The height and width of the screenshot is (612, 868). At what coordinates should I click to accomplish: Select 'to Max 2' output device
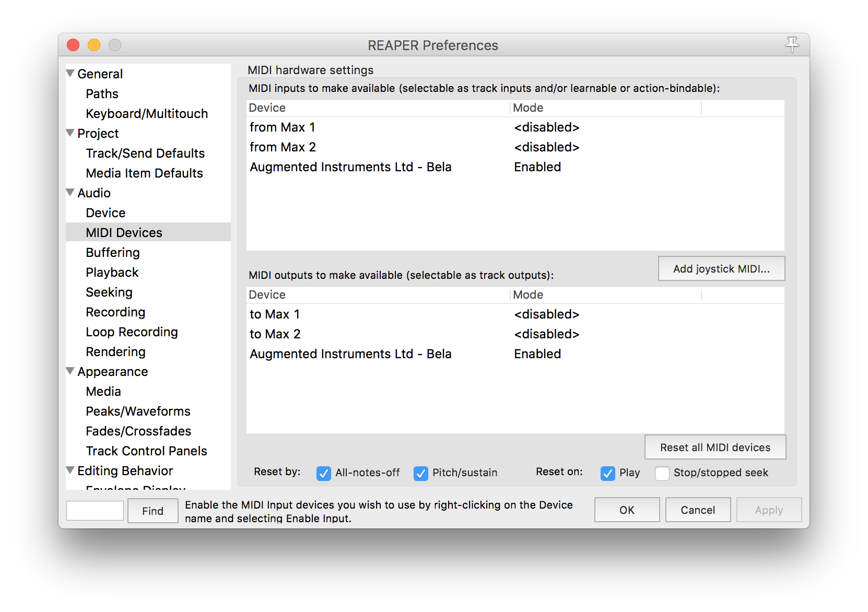coord(275,334)
